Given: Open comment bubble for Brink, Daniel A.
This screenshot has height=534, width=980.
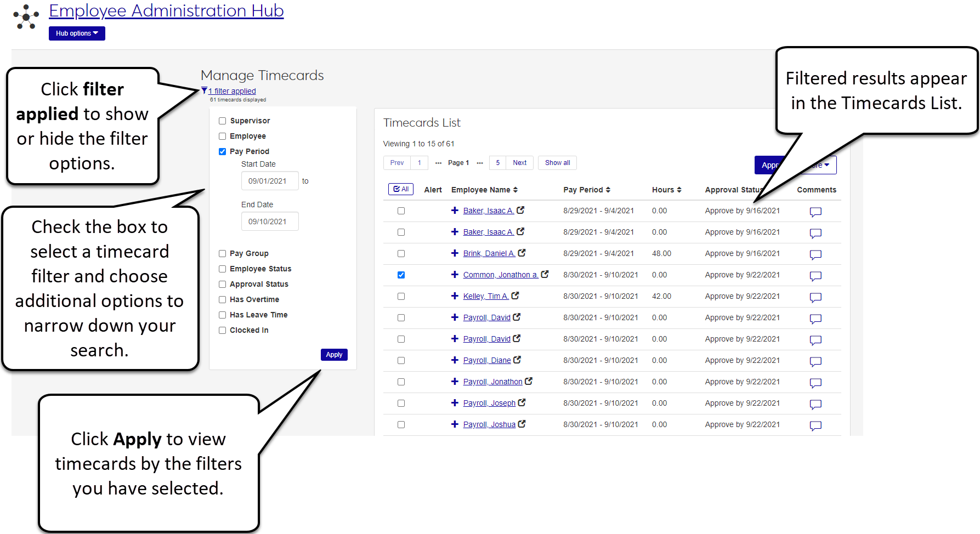Looking at the screenshot, I should 815,254.
